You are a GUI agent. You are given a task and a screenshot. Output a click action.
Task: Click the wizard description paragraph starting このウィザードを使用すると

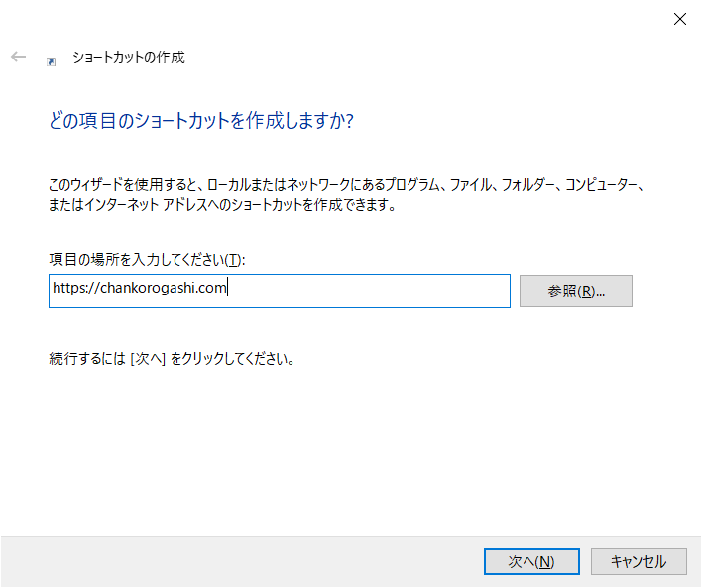coord(346,194)
